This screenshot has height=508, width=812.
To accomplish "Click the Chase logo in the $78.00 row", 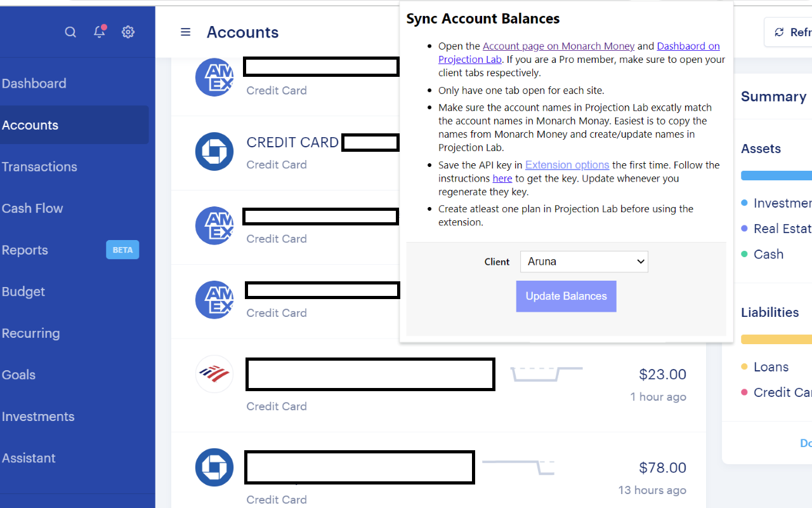I will [214, 467].
